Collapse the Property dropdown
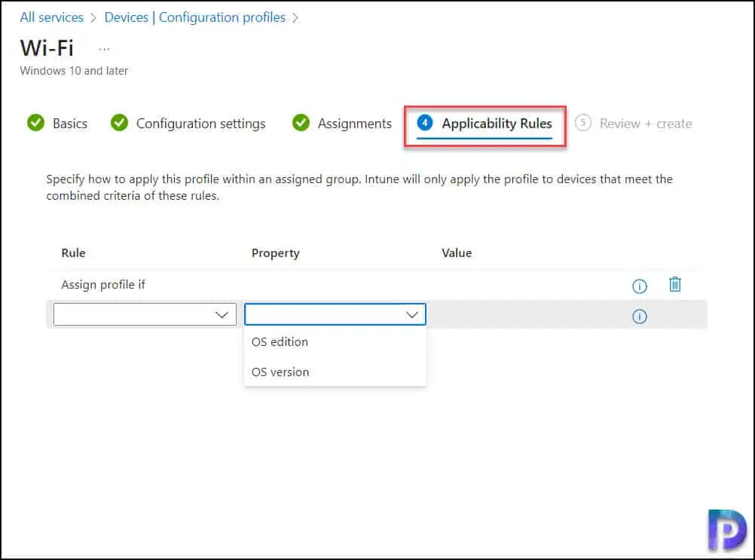This screenshot has height=560, width=755. pos(335,314)
